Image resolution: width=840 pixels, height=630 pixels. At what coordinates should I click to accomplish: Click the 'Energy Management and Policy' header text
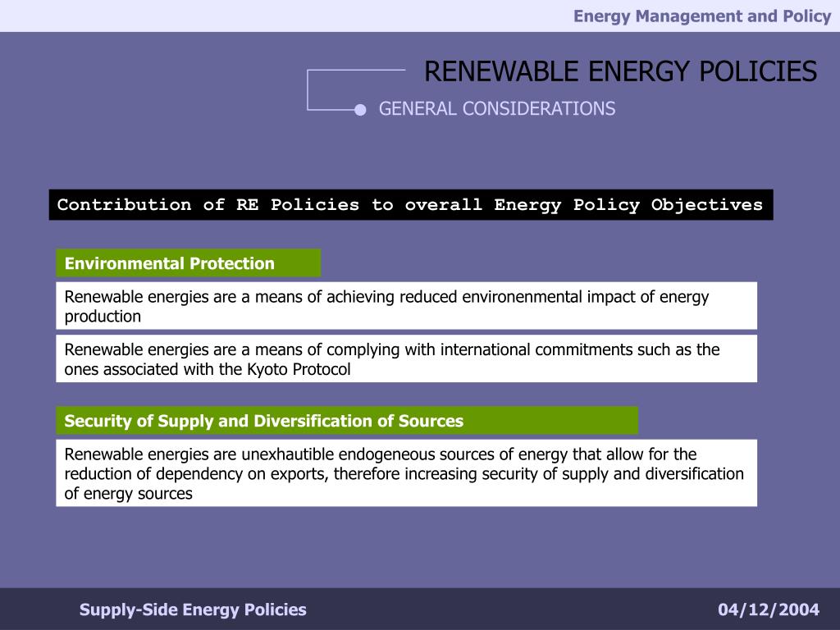coord(702,16)
